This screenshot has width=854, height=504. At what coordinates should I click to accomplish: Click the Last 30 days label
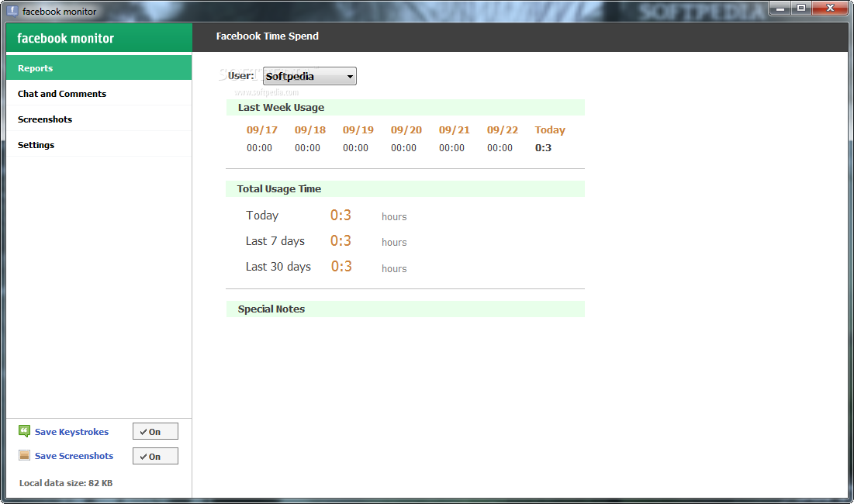pos(278,267)
